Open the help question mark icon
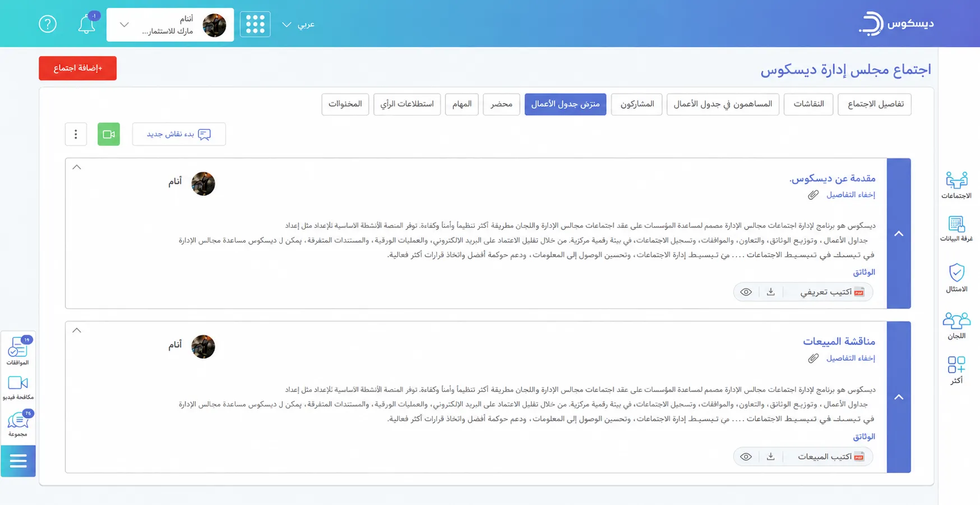Viewport: 980px width, 505px height. coord(48,24)
